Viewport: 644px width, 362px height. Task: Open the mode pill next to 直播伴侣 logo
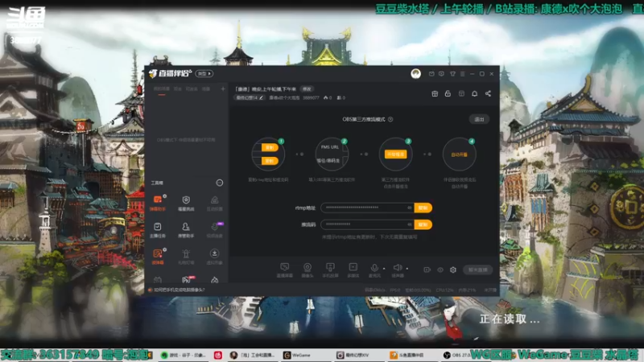click(204, 74)
